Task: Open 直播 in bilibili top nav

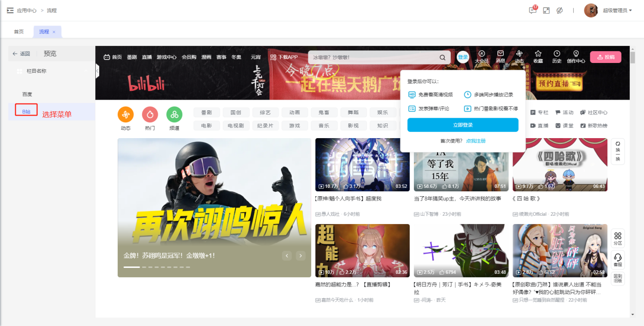Action: [147, 57]
